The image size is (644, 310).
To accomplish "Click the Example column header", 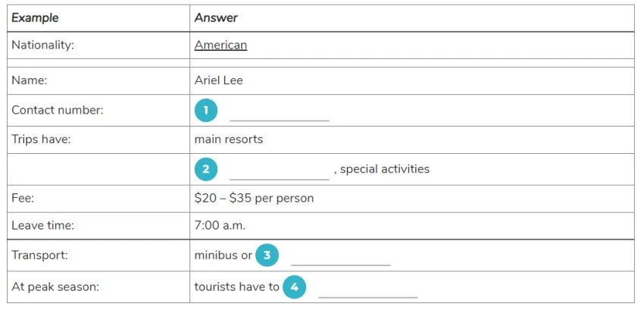I will (x=35, y=18).
